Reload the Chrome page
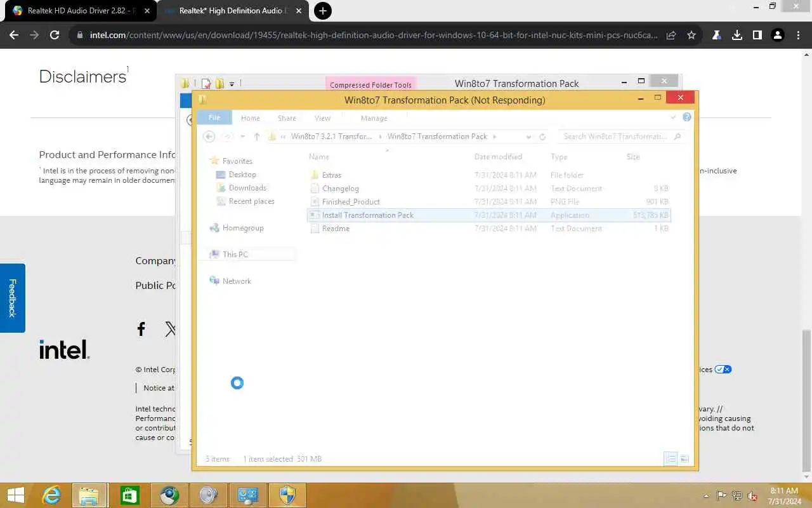Screen dimensions: 812x508 tap(55, 36)
